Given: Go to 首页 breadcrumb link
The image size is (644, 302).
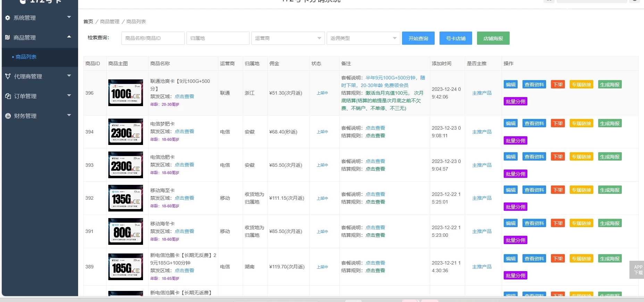Looking at the screenshot, I should point(88,21).
